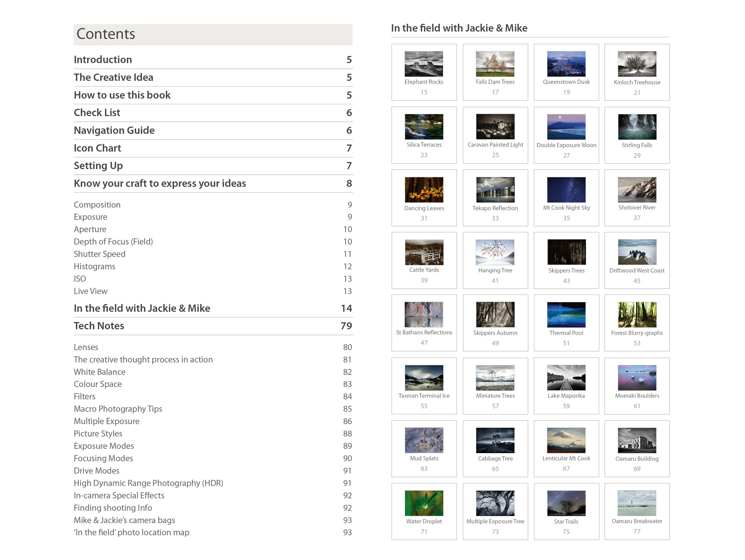The image size is (745, 560).
Task: Go to the Composition subsection
Action: (213, 205)
